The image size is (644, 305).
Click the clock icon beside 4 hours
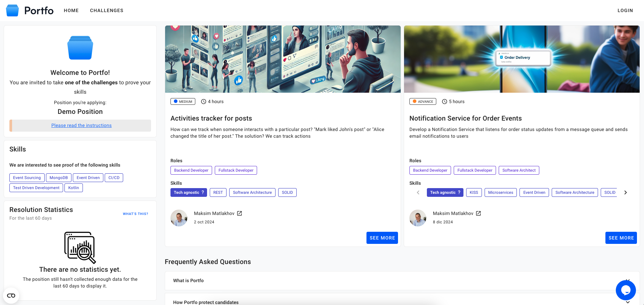[x=203, y=101]
